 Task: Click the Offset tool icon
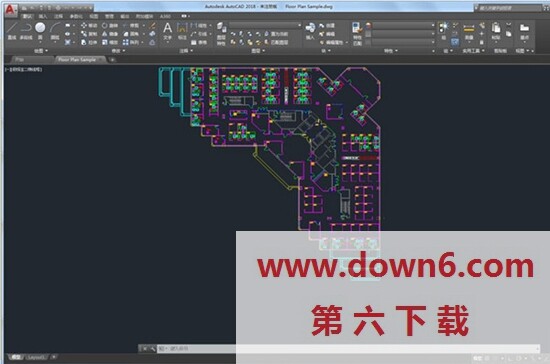point(152,42)
